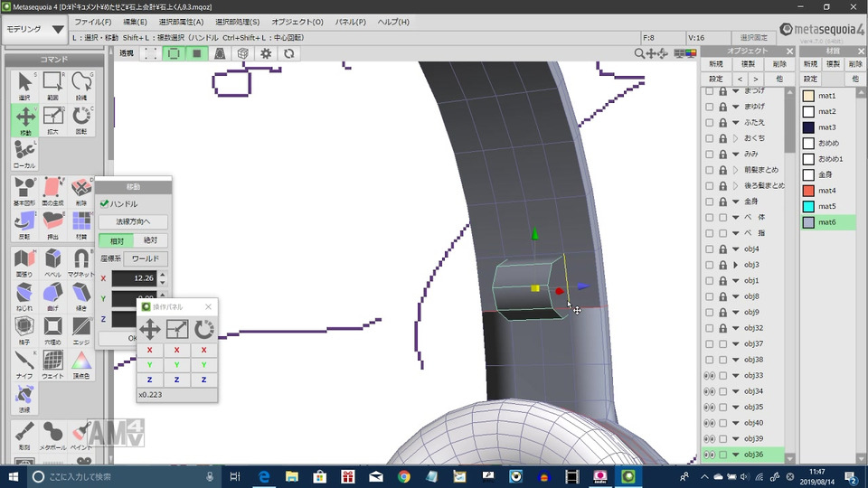Toggle the lock on 金身 object
The image size is (868, 488).
click(x=722, y=202)
